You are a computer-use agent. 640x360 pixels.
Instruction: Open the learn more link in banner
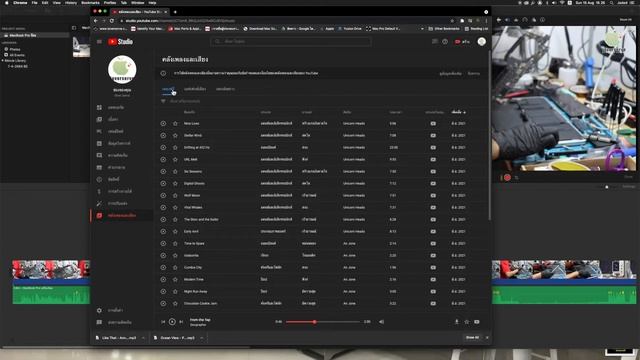[x=450, y=73]
